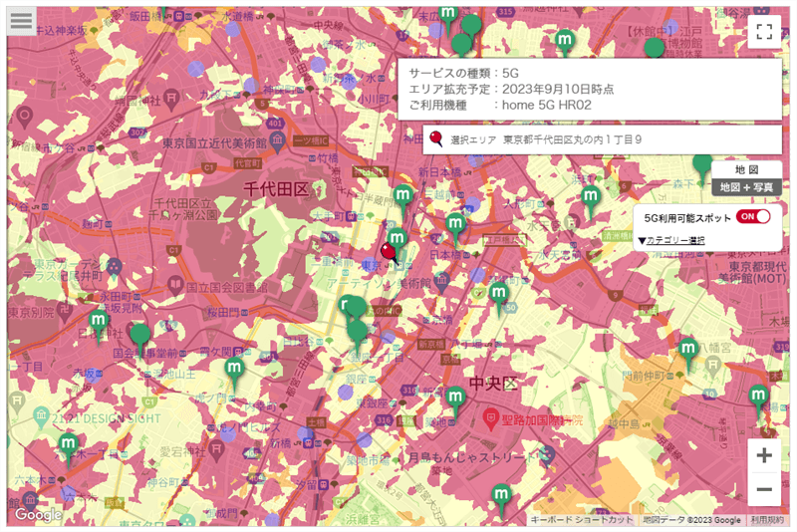Viewport: 797px width, 532px height.
Task: Select 地図 map view tab
Action: [x=745, y=169]
